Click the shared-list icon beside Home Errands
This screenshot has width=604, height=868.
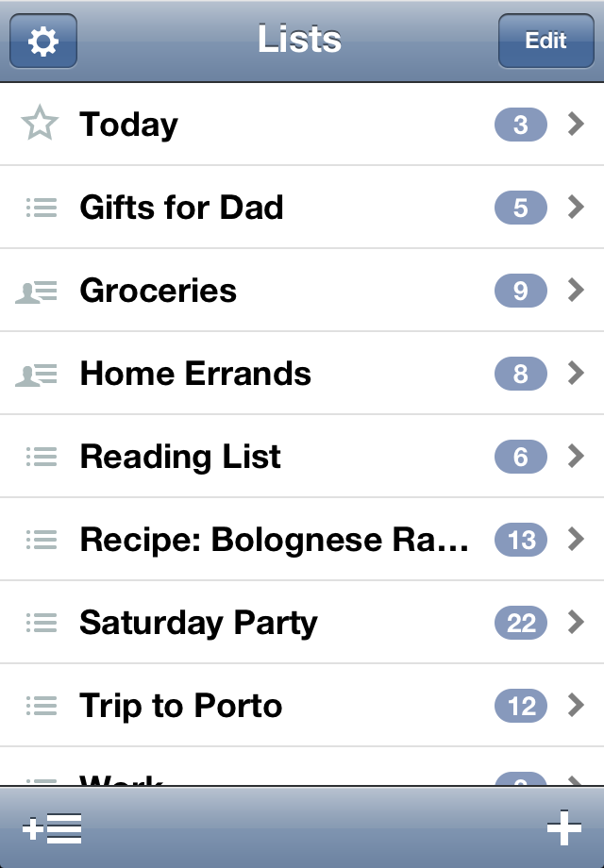pos(37,375)
